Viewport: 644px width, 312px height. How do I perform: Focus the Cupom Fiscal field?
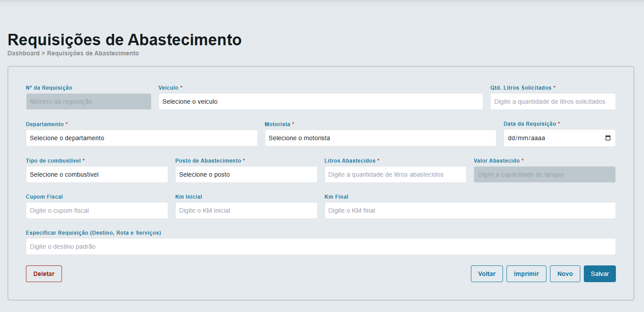point(97,210)
